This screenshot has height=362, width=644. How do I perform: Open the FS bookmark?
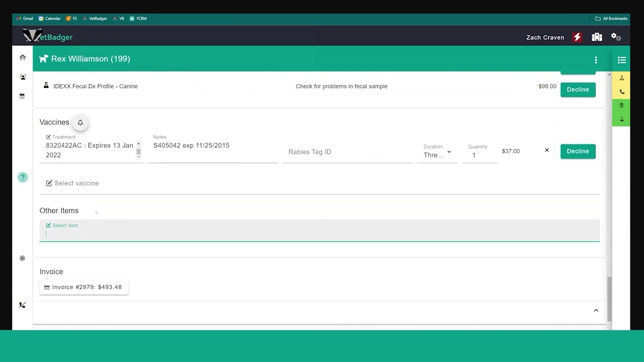pos(71,19)
